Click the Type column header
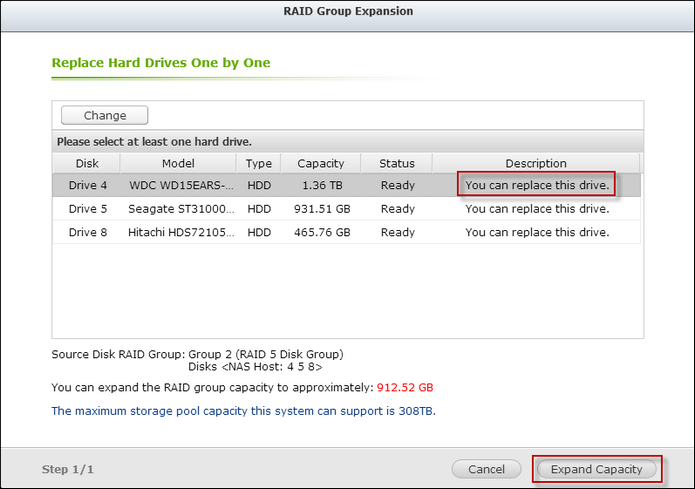Viewport: 695px width, 489px height. coord(259,163)
